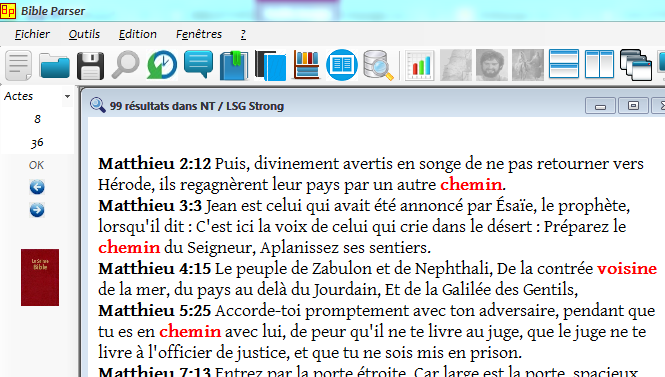The height and width of the screenshot is (377, 665).
Task: Click the Bible Parser application logo
Action: click(x=8, y=11)
